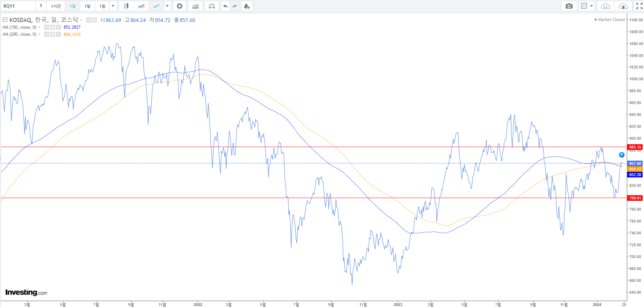This screenshot has width=644, height=307.
Task: Click the KQ11 symbol input field
Action: [x=18, y=6]
